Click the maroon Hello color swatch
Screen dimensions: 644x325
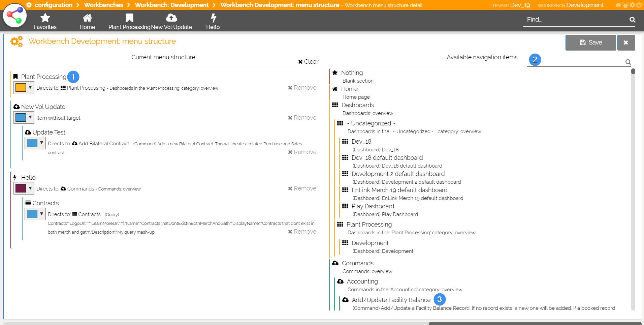tap(21, 188)
